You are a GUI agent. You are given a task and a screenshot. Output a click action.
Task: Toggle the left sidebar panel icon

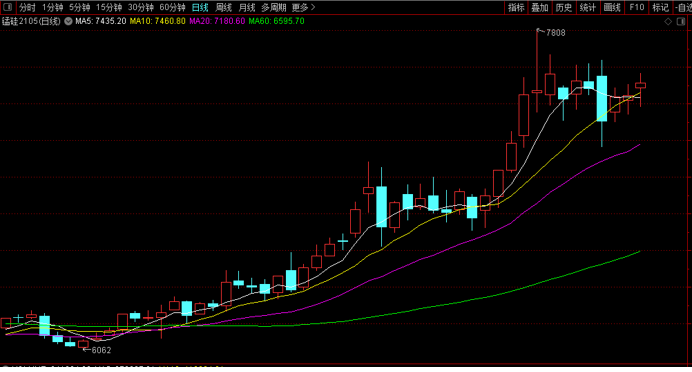(8, 7)
